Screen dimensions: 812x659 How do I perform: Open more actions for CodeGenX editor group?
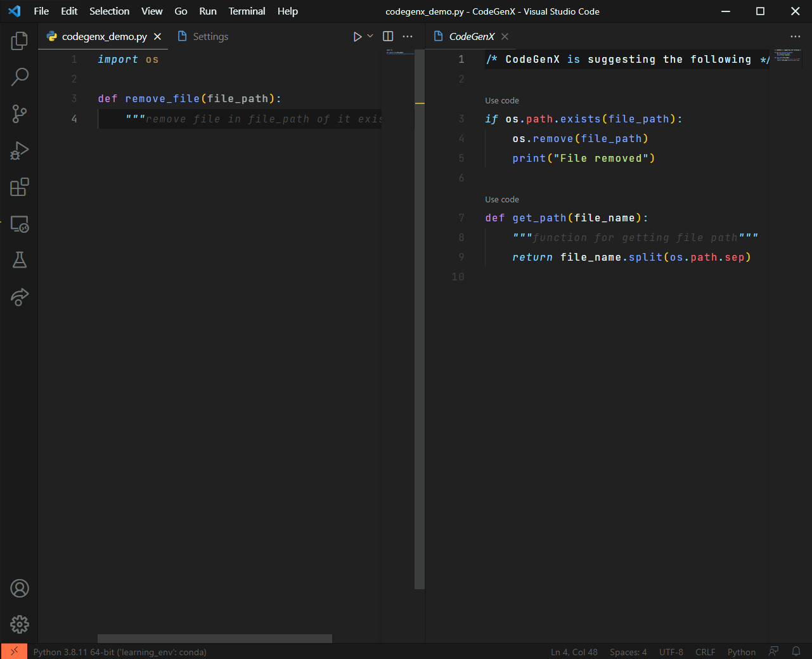click(x=796, y=37)
